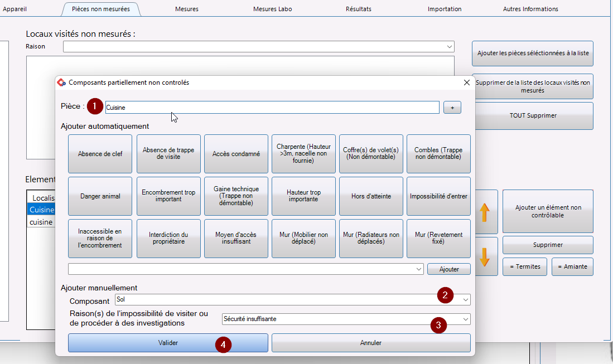Switch to the Appareil tab
Viewport: 613px width, 364px height.
[15, 9]
